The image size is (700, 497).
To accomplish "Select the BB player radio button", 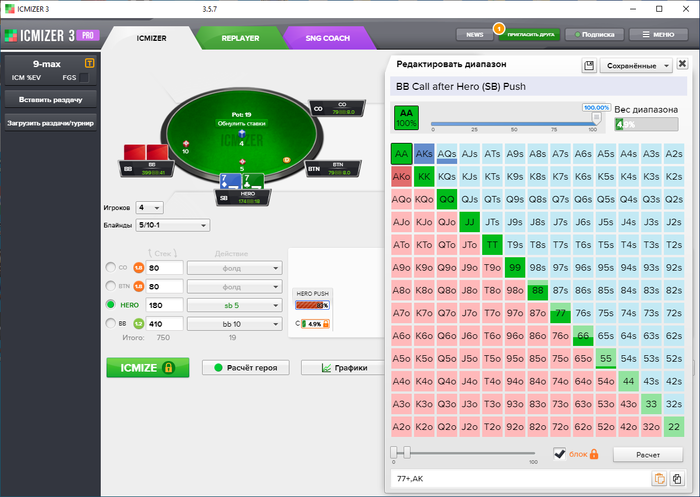I will coord(110,323).
